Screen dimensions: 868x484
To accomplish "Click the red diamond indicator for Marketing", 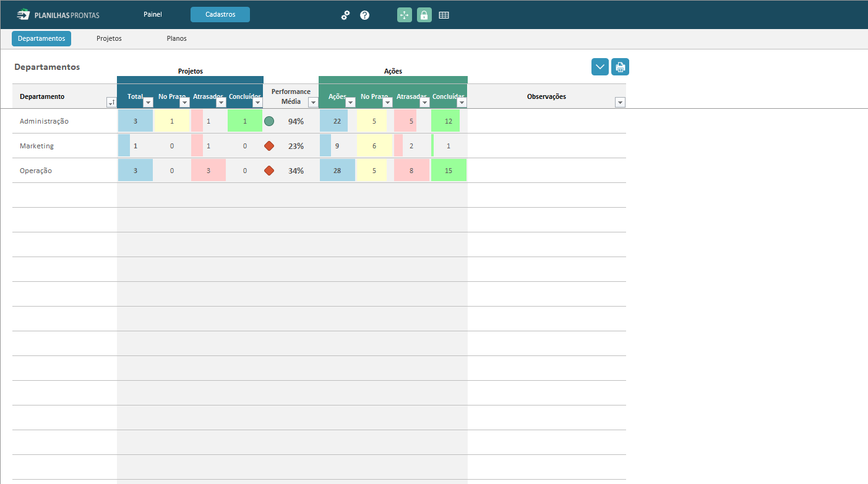I will 269,146.
